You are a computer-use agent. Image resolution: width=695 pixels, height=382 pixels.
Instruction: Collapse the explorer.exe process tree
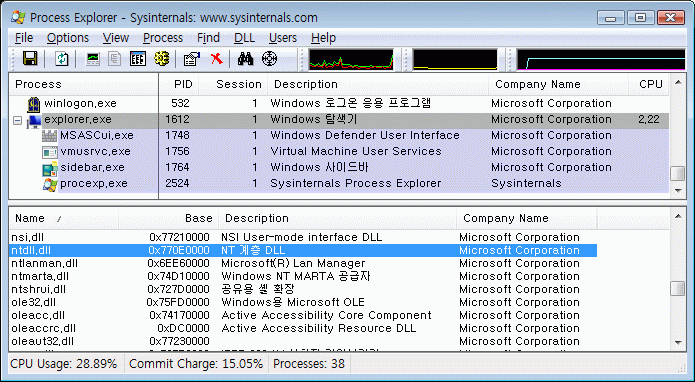pyautogui.click(x=17, y=120)
